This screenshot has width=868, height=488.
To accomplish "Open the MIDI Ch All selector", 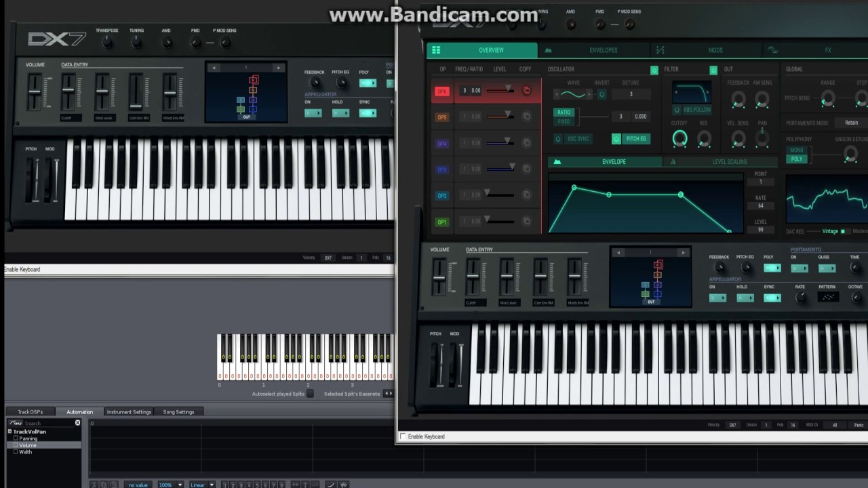I will (835, 425).
